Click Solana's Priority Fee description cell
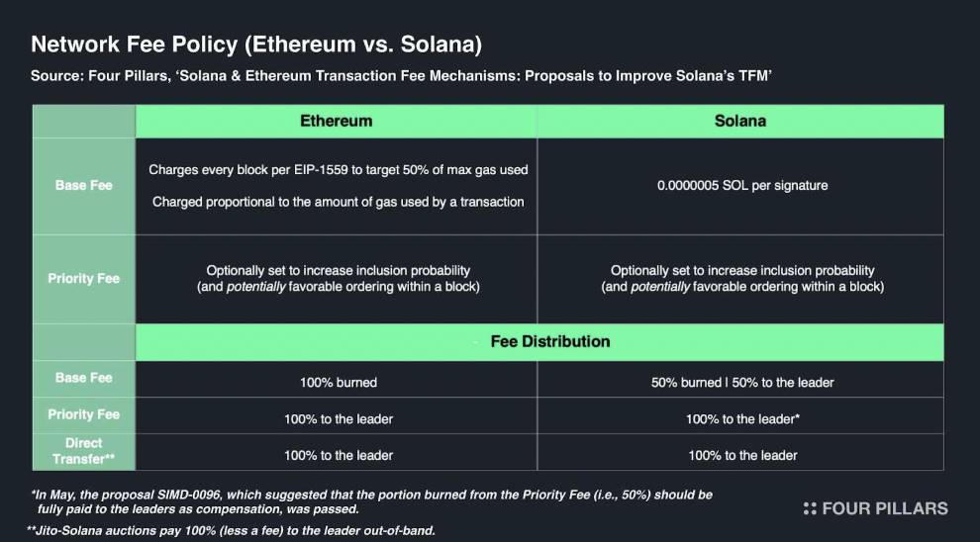Screen dimensions: 980x542 pos(741,279)
